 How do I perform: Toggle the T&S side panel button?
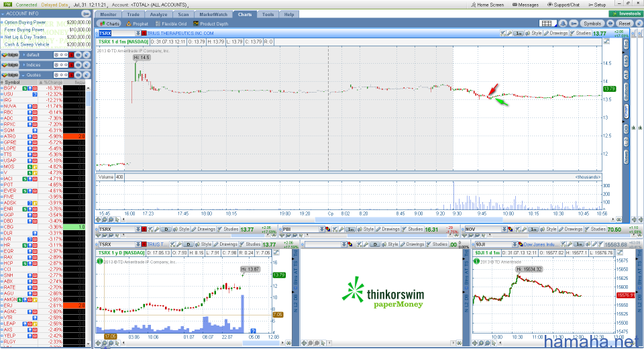pyautogui.click(x=627, y=61)
